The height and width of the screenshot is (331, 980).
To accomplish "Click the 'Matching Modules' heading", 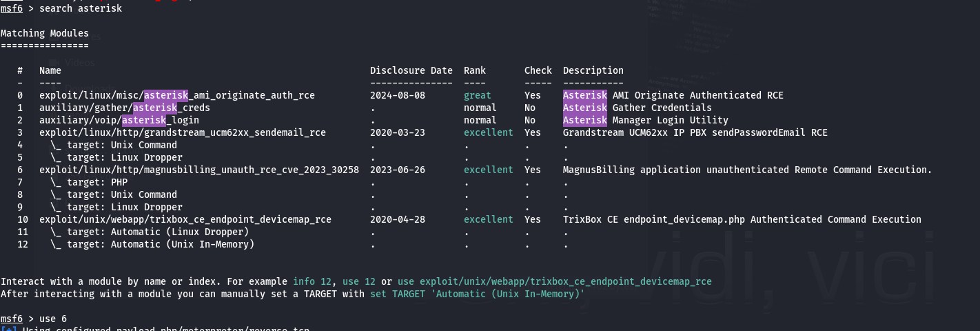I will point(44,33).
